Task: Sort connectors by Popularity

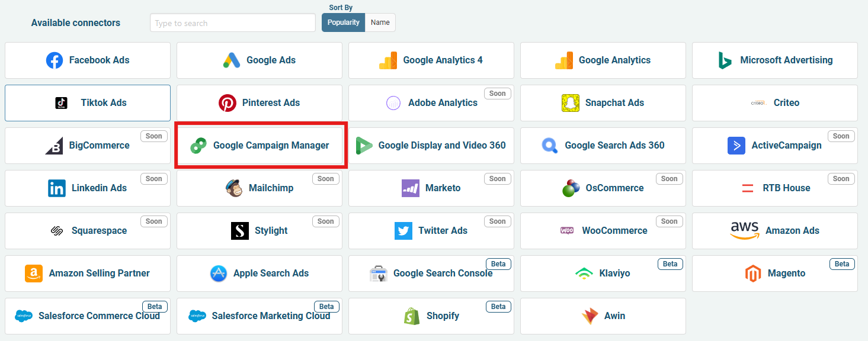Action: click(x=344, y=22)
